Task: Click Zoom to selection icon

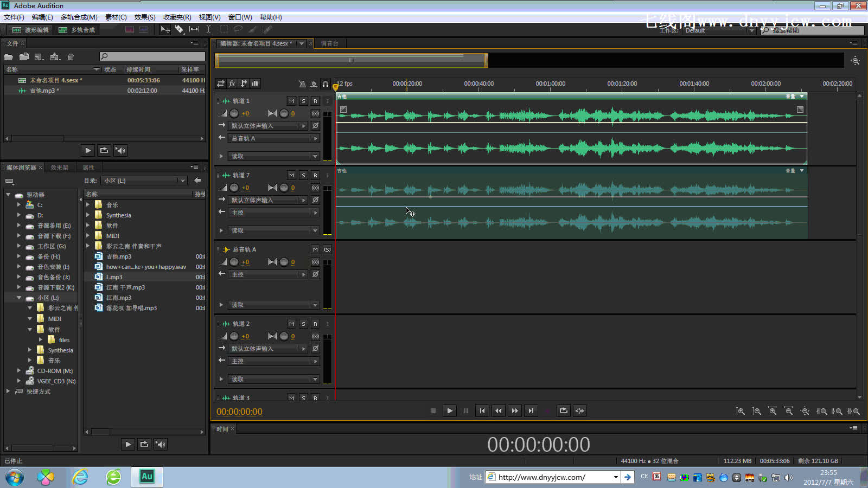Action: pyautogui.click(x=854, y=411)
